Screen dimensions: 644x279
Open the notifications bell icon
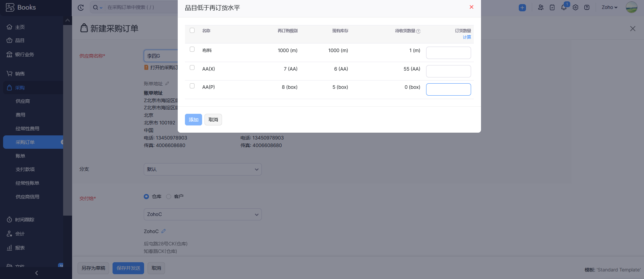click(564, 7)
